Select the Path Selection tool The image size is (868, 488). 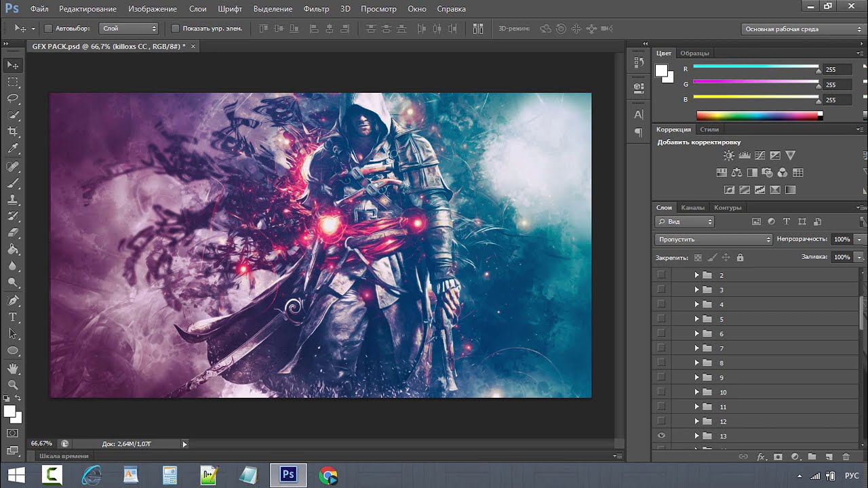[13, 334]
